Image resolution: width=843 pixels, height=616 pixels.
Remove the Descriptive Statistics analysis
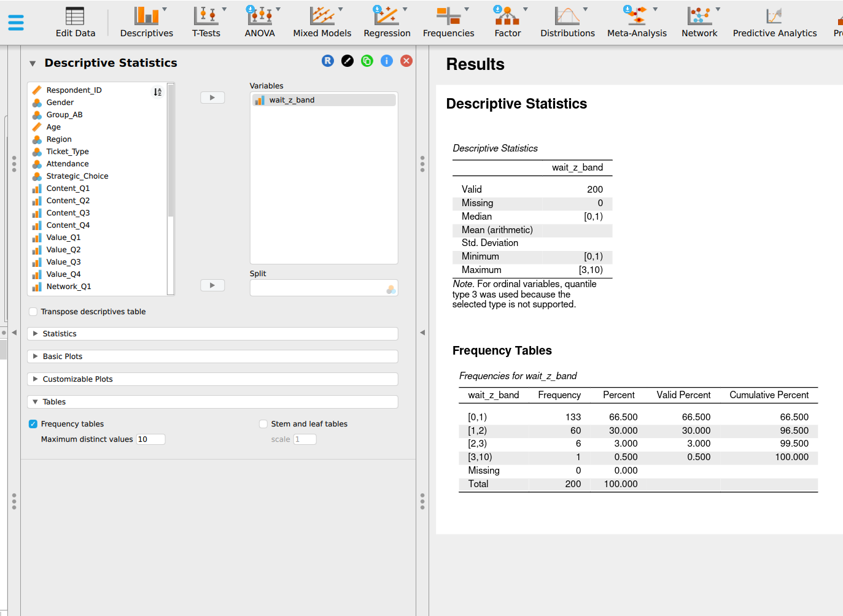(406, 61)
